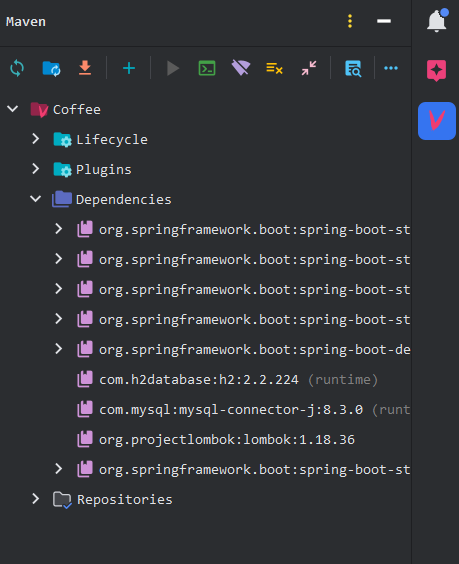The image size is (459, 564).
Task: Hide the Maven tool window
Action: coord(384,21)
